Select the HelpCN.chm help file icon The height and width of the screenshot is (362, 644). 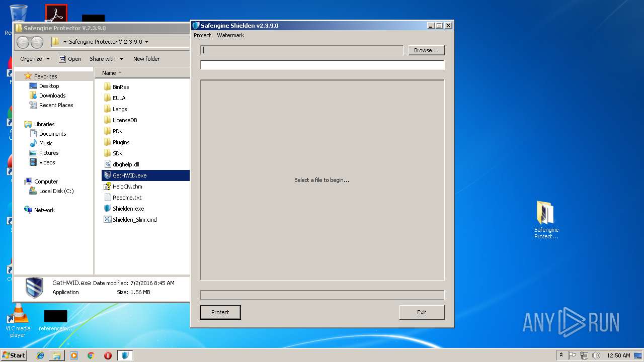tap(107, 187)
